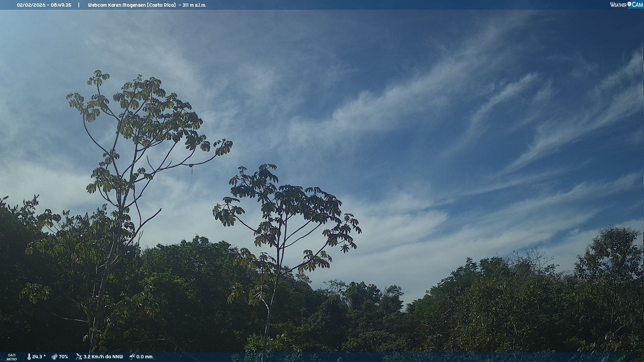Click the 08:49:35 time in the timestamp
The image size is (644, 362).
[61, 5]
